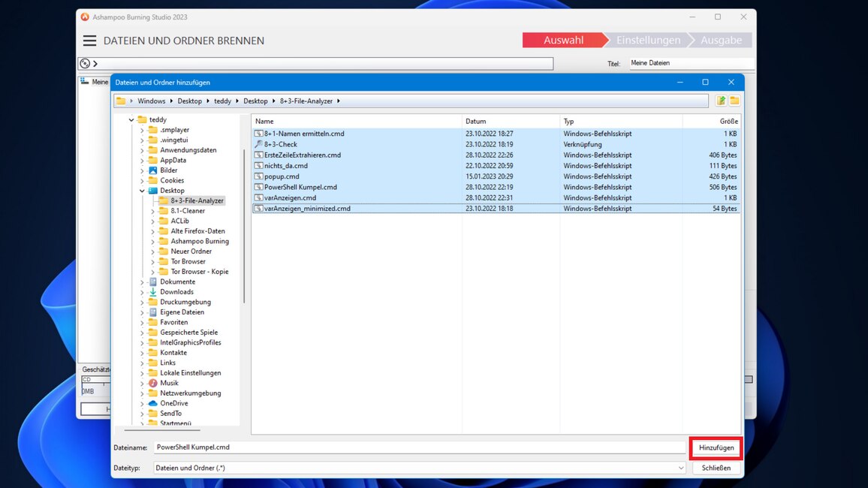Open the Dateityp dropdown list
The height and width of the screenshot is (488, 868).
pyautogui.click(x=681, y=468)
